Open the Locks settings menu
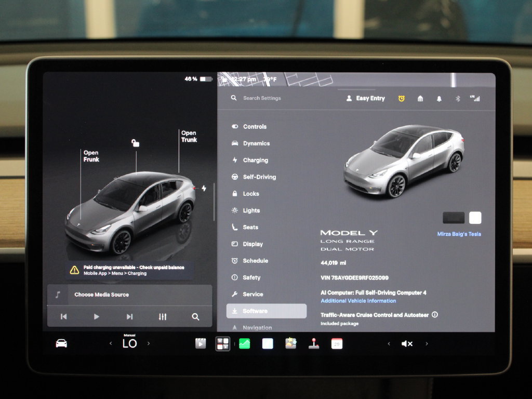Image resolution: width=532 pixels, height=399 pixels. point(246,194)
